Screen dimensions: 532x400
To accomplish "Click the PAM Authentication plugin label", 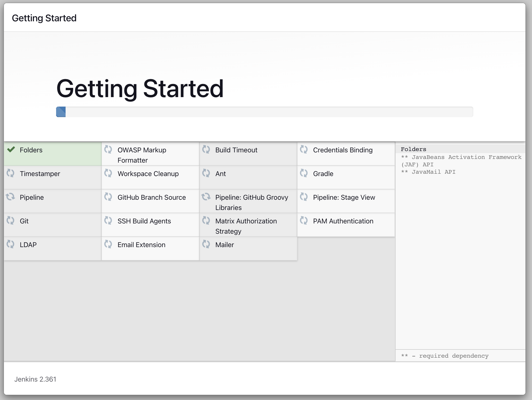I will 343,221.
